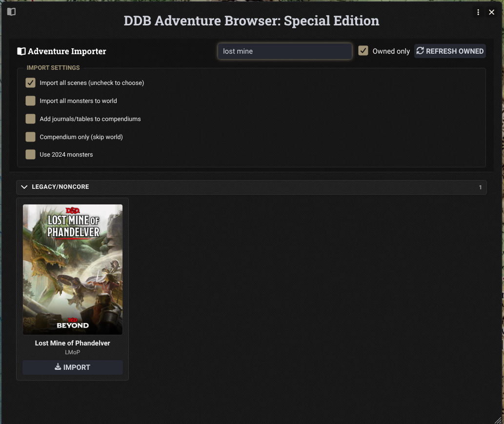This screenshot has width=504, height=424.
Task: Uncheck the Owned only checkbox
Action: [363, 51]
